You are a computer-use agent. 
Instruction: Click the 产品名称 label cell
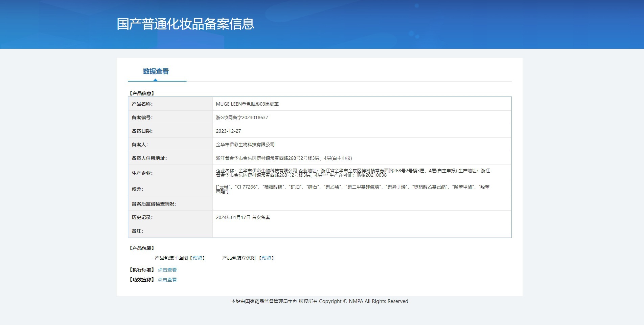[170, 104]
